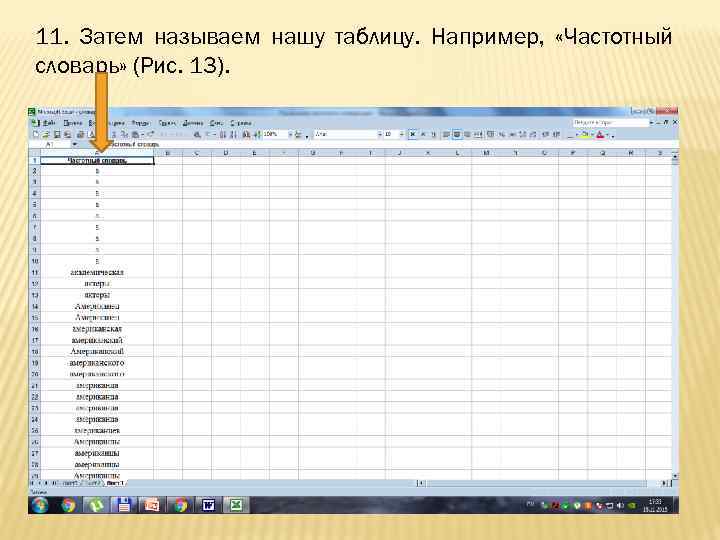Click the Increase Decimal icon
The image size is (720, 540).
point(522,134)
